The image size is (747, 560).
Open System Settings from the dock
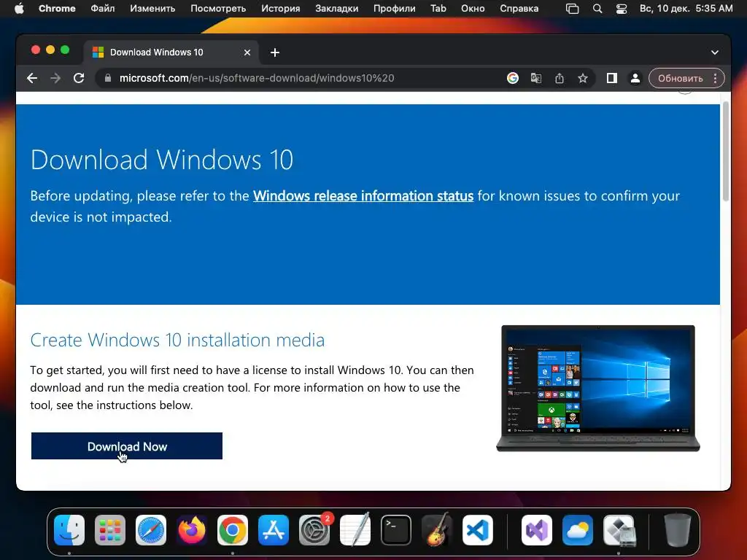314,530
